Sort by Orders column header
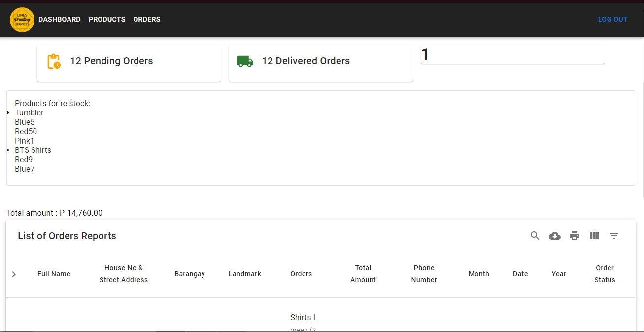The width and height of the screenshot is (644, 332). 301,274
